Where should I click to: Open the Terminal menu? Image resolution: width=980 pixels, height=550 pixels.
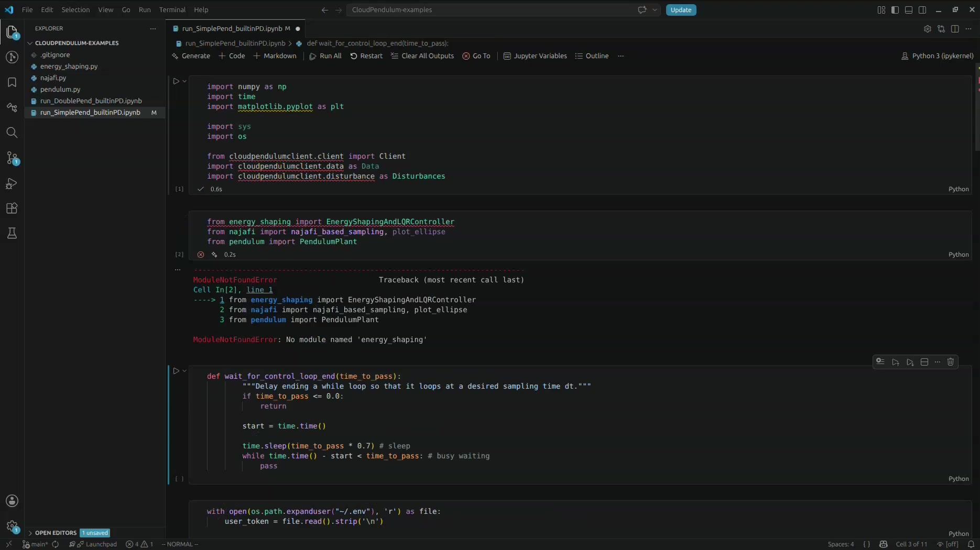pyautogui.click(x=172, y=10)
